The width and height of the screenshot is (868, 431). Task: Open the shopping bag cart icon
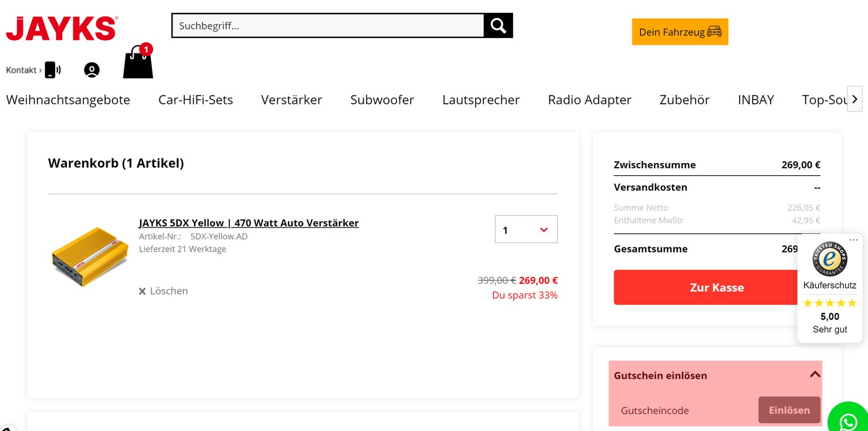138,62
